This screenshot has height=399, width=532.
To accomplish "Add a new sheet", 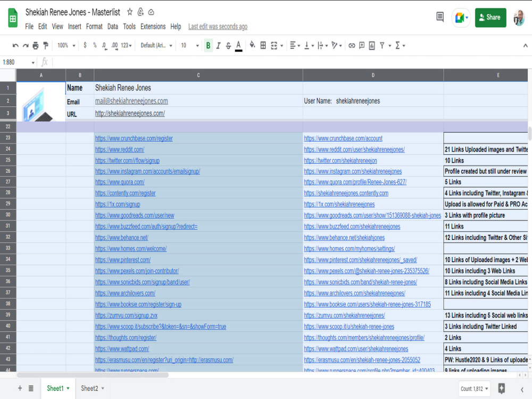I will point(20,388).
